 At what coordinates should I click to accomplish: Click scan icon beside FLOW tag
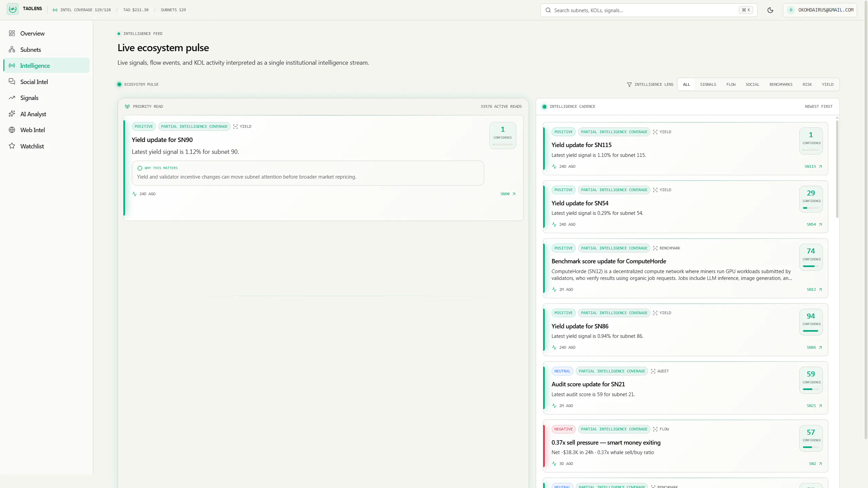coord(655,429)
